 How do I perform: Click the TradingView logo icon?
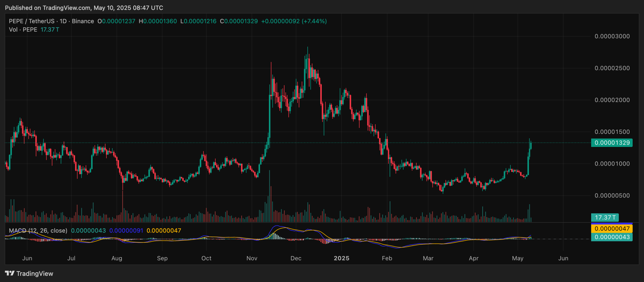10,273
